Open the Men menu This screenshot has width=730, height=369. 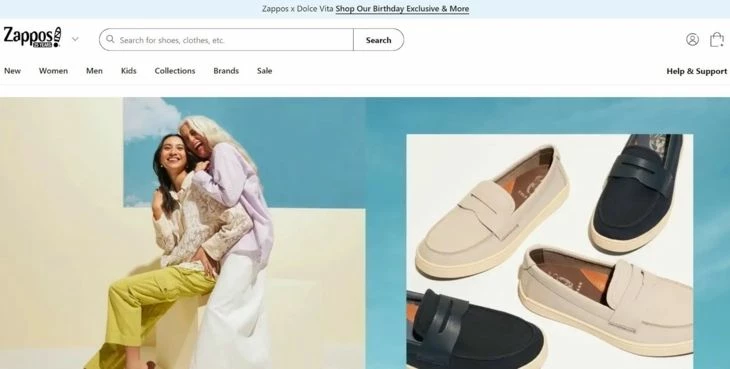tap(94, 71)
